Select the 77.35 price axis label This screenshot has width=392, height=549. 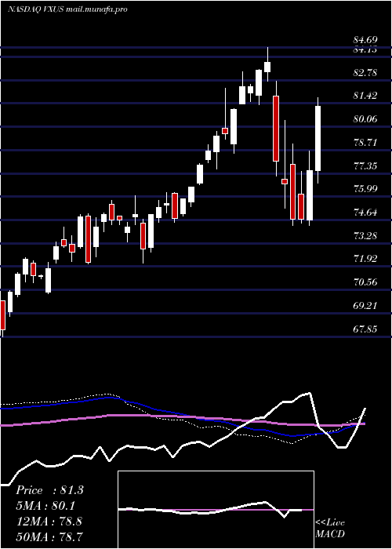(x=365, y=165)
